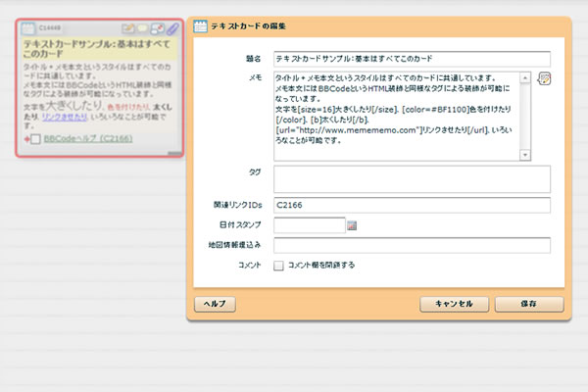This screenshot has height=392, width=588.
Task: Click into the 題名 title input field
Action: (x=412, y=59)
